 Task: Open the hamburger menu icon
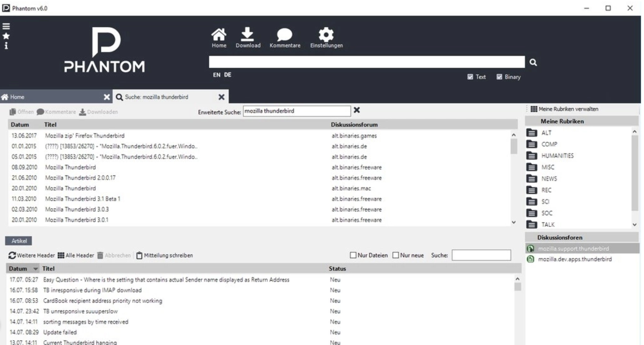(6, 26)
